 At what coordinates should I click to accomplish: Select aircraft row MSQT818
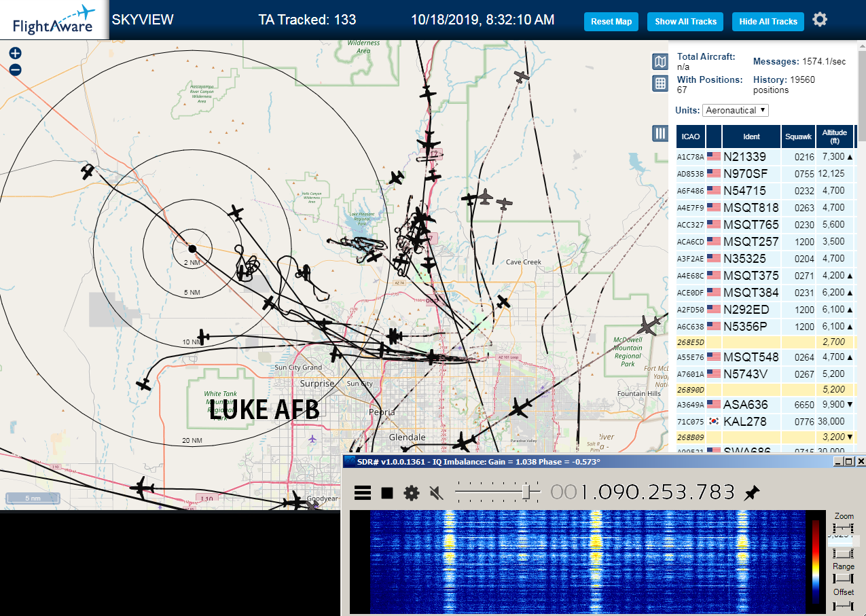pyautogui.click(x=765, y=208)
